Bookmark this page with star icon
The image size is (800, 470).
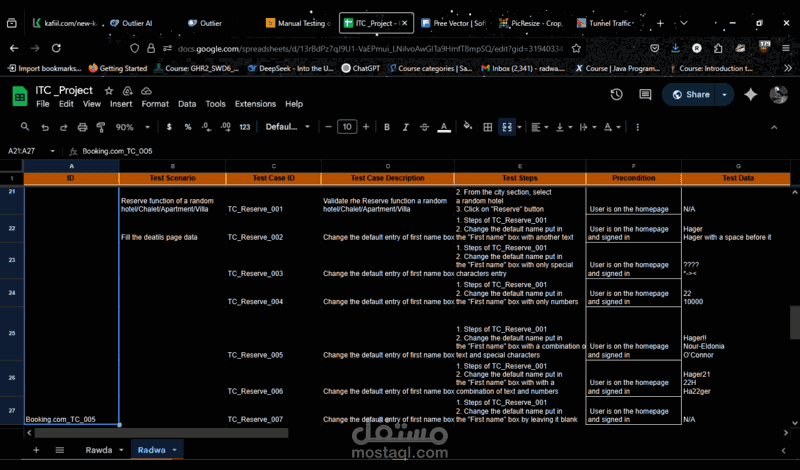click(x=576, y=48)
